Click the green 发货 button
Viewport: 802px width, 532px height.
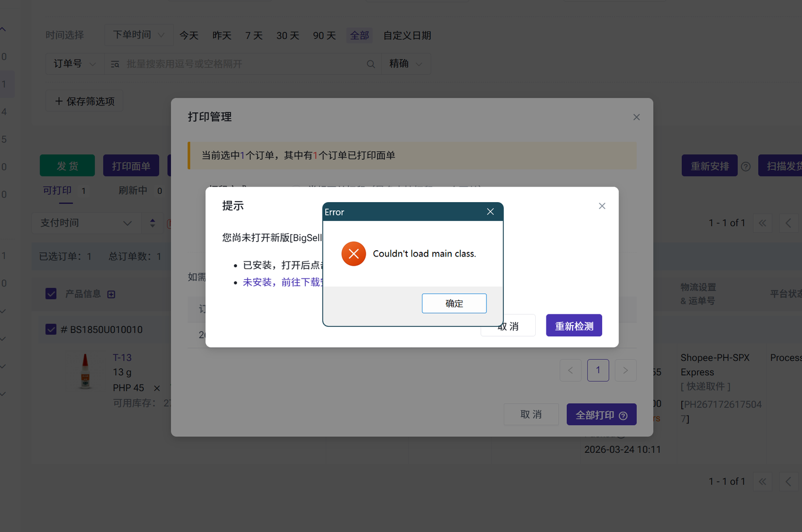(67, 166)
